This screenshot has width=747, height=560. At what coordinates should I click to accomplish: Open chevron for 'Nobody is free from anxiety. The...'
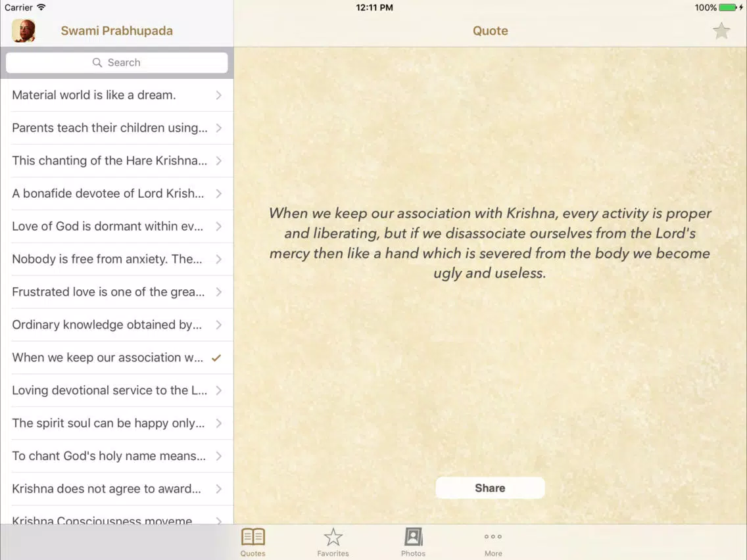click(x=219, y=259)
